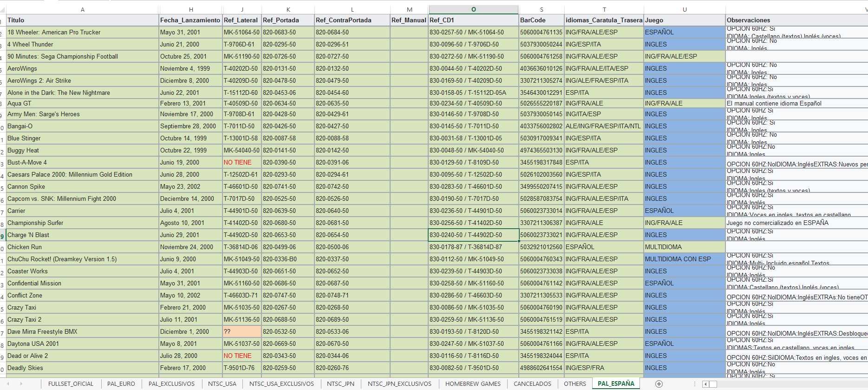
Task: Select column K header
Action: coord(288,9)
